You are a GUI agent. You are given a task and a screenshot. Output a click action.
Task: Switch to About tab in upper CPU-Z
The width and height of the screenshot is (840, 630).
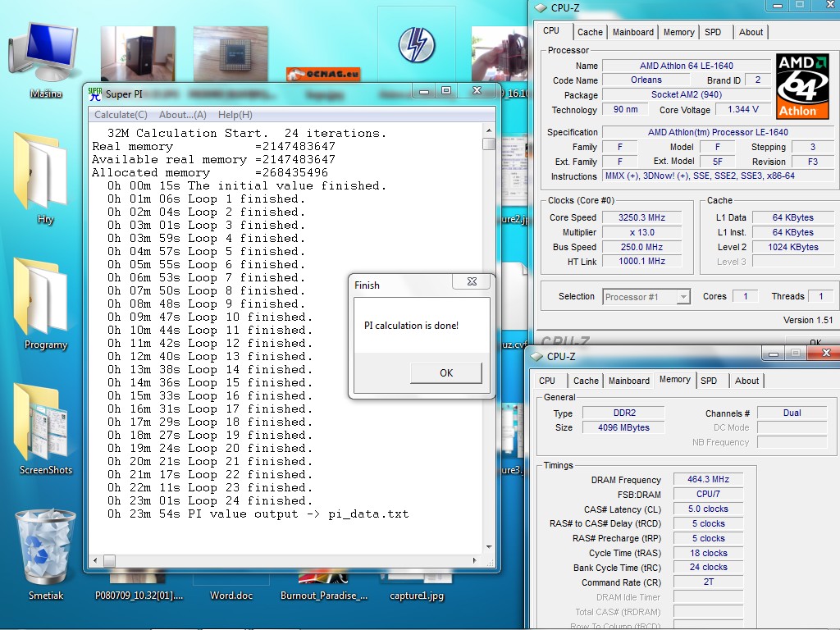751,32
